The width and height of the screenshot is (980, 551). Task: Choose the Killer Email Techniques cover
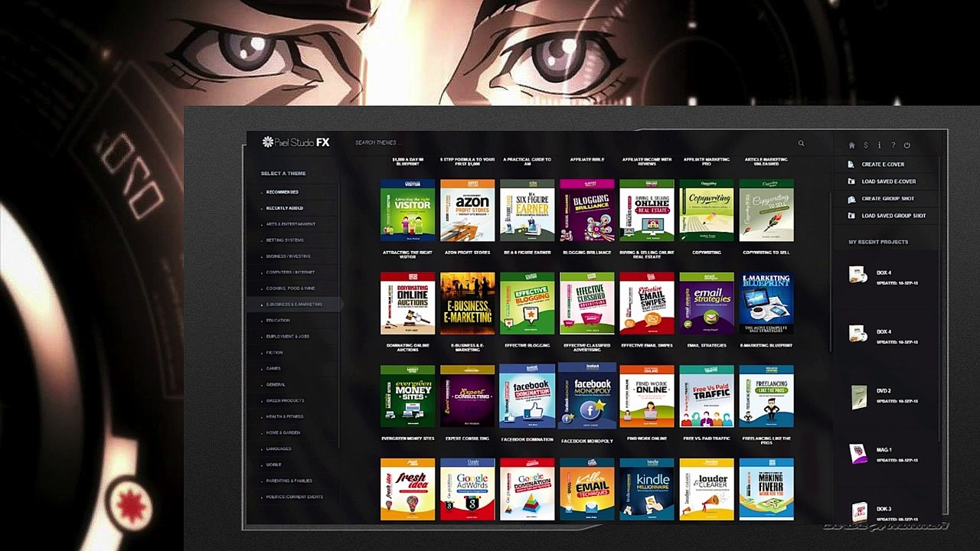point(586,490)
